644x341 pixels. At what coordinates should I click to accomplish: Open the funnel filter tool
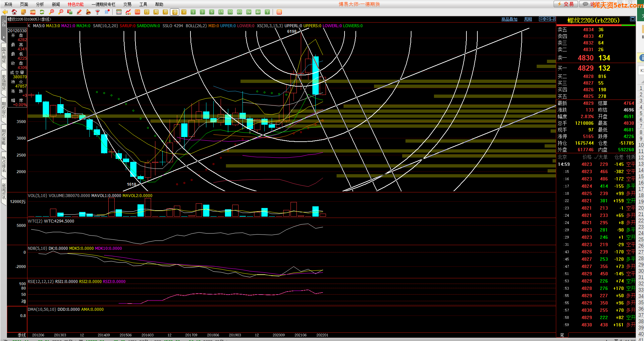coord(97,12)
